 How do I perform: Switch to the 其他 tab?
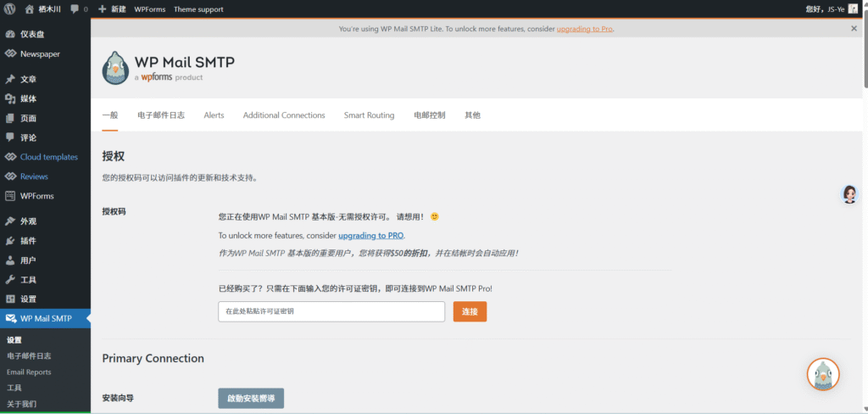coord(472,115)
